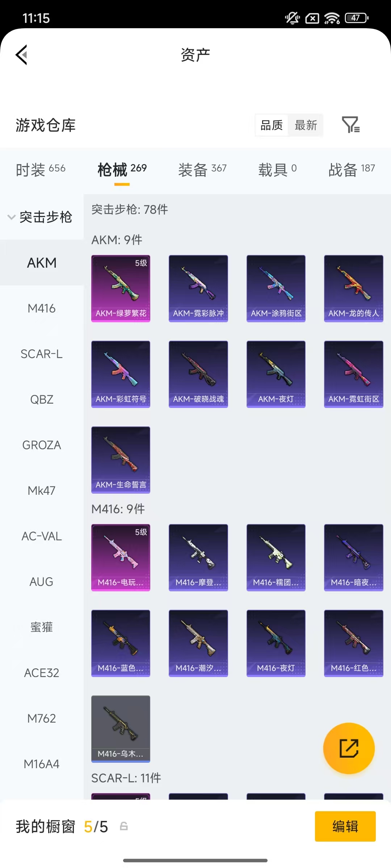Open the gray M416-乌木 skin tile
The image size is (391, 868).
121,729
